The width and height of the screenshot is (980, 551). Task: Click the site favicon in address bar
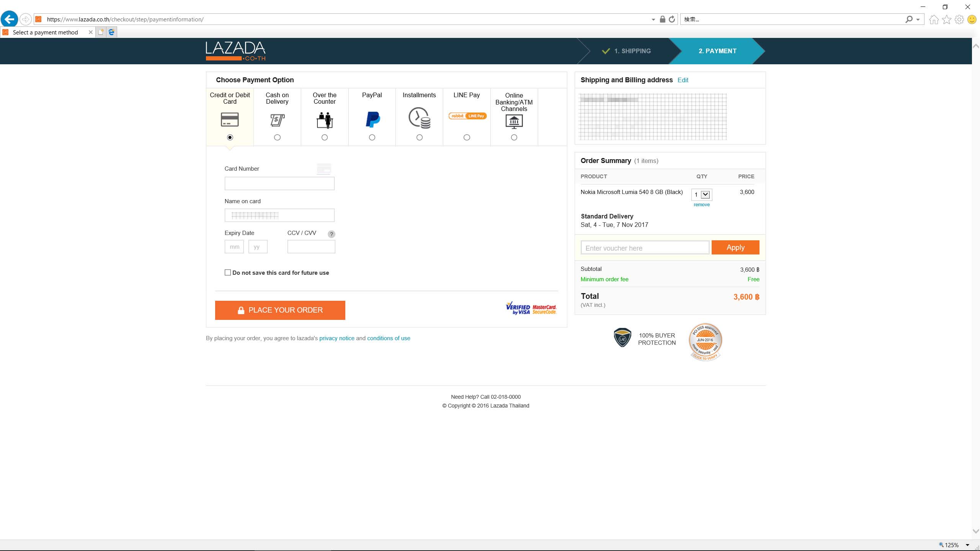click(38, 19)
